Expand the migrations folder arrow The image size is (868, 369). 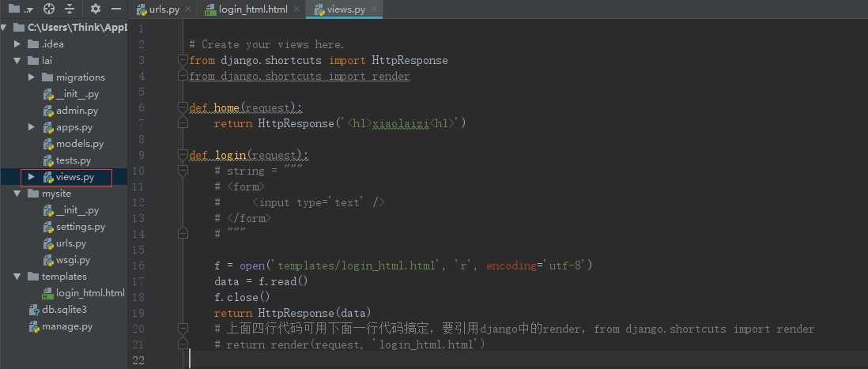click(32, 77)
